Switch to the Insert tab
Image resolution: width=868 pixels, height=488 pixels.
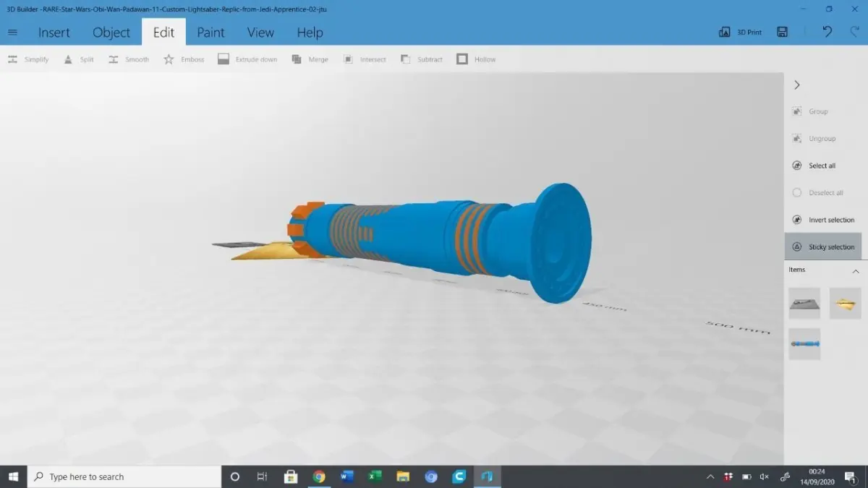(54, 33)
